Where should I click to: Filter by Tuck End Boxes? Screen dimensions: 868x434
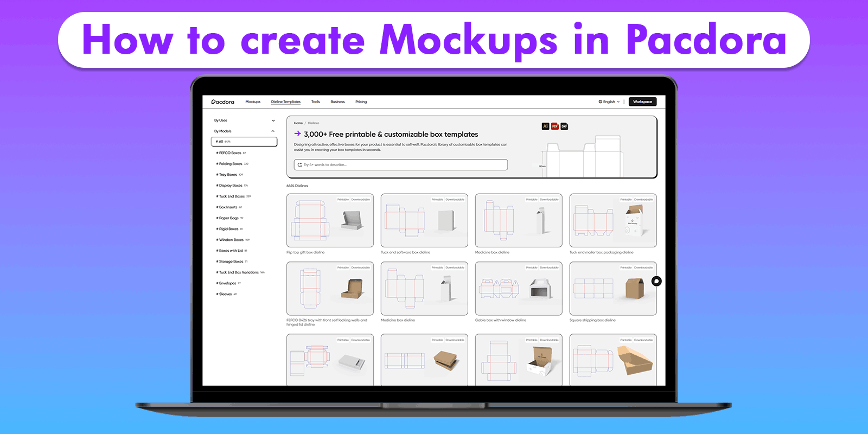point(234,196)
